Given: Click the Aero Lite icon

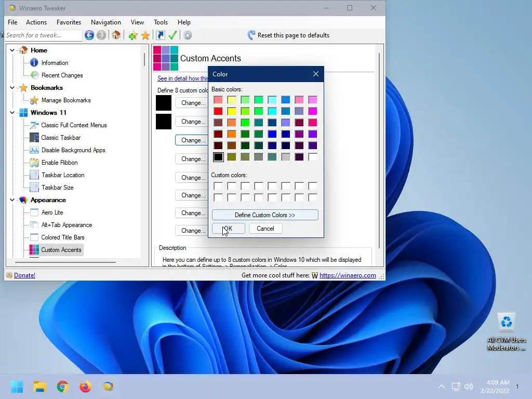Looking at the screenshot, I should point(34,212).
